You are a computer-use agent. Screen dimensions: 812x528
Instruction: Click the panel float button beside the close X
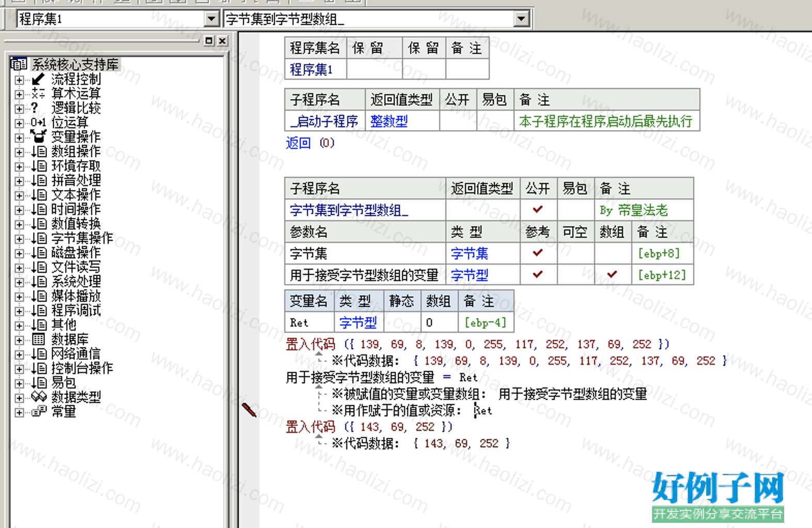coord(209,41)
